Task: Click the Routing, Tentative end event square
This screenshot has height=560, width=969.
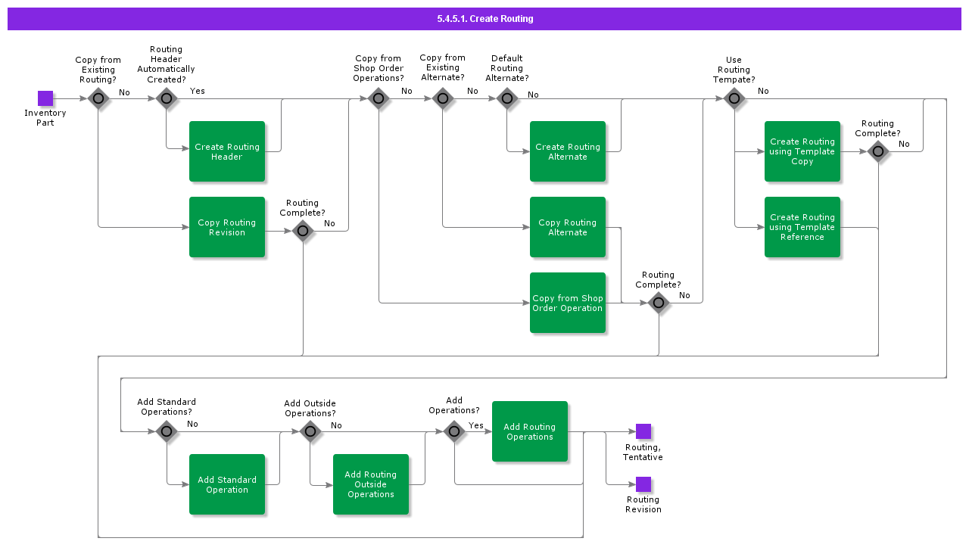Action: 643,431
